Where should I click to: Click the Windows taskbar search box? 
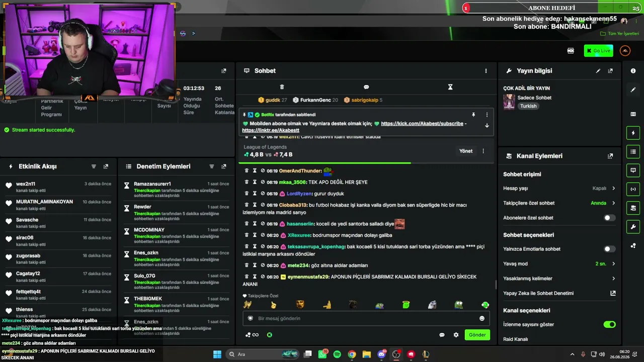[263, 354]
